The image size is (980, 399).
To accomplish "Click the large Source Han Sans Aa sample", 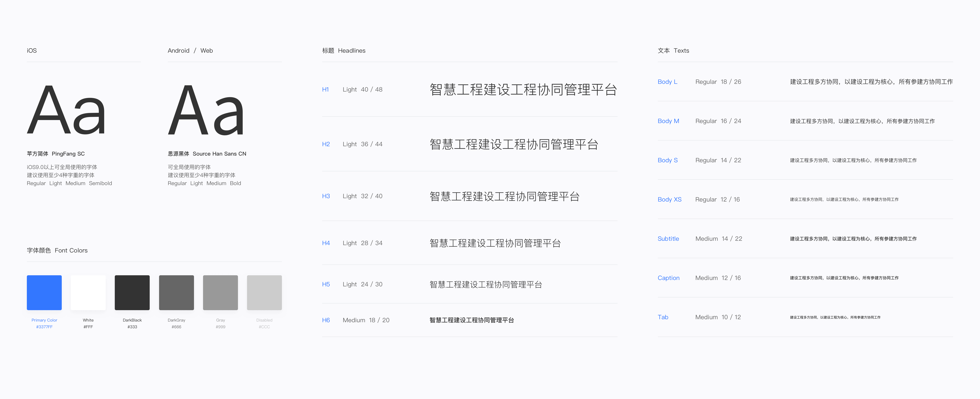I will point(206,110).
